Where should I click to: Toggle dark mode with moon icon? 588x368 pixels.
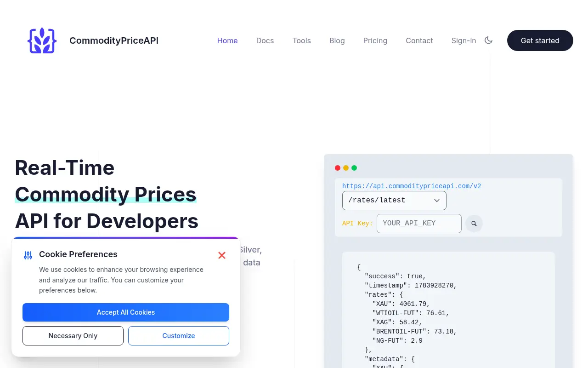(488, 40)
